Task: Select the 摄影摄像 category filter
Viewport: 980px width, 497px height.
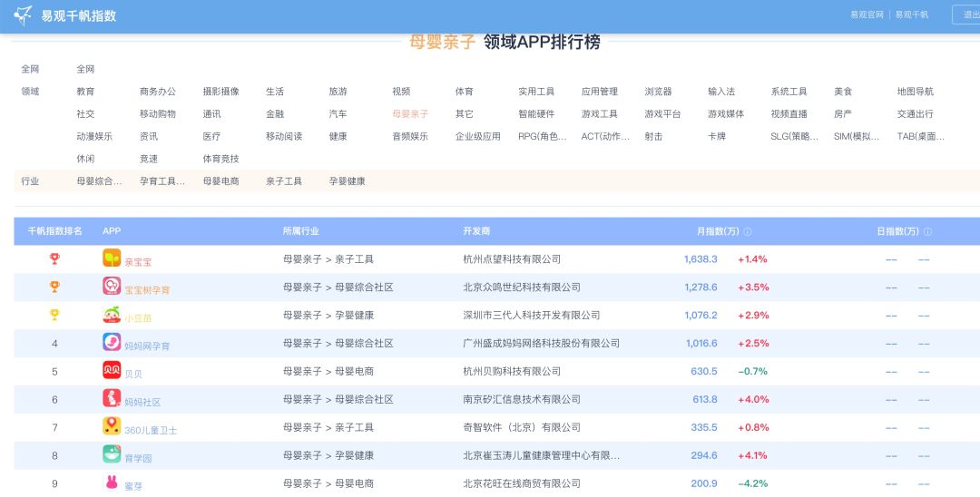Action: pos(220,92)
